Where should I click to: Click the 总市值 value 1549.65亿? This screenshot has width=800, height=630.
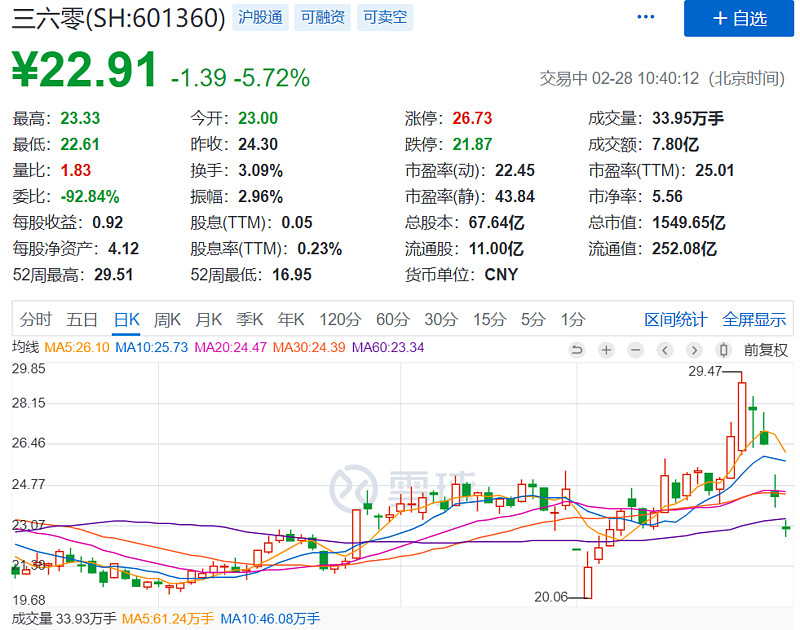coord(688,222)
